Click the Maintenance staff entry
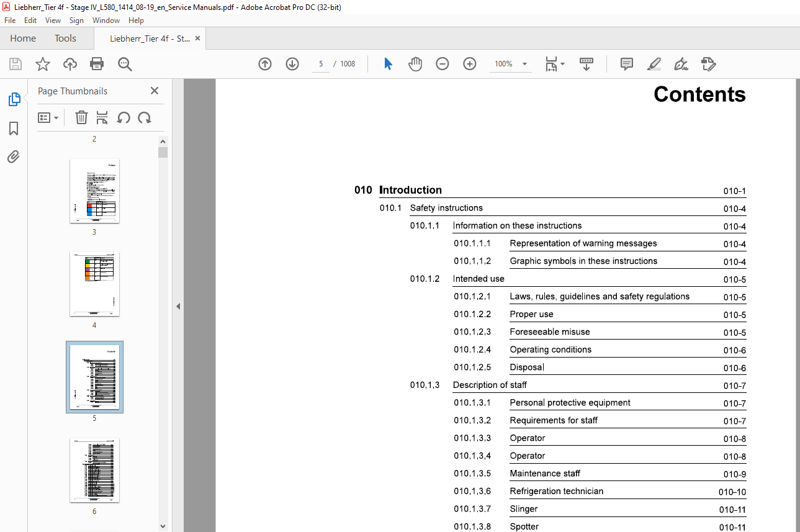Viewport: 800px width, 532px height. 545,473
